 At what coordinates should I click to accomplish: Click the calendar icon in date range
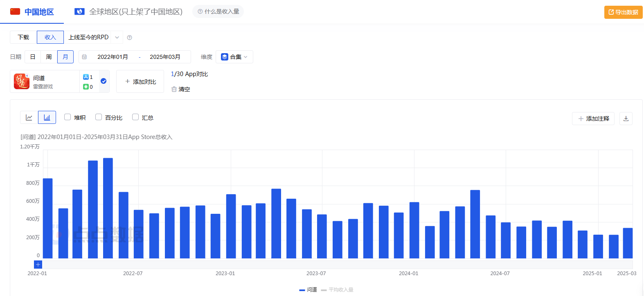(85, 57)
